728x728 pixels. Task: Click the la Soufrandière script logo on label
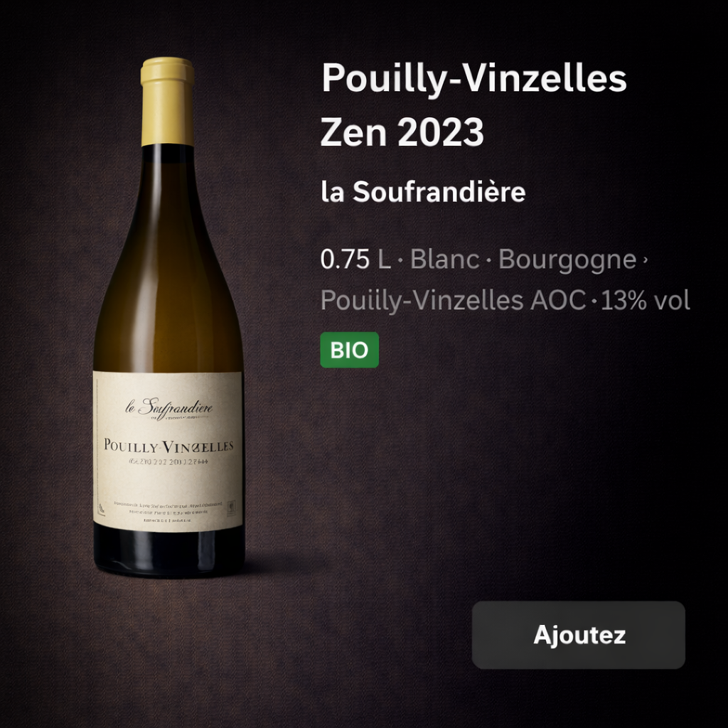(169, 407)
